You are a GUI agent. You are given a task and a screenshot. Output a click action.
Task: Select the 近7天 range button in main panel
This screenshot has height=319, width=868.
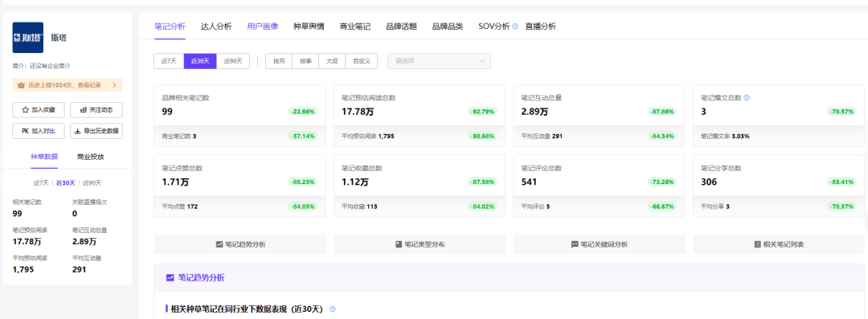point(169,61)
